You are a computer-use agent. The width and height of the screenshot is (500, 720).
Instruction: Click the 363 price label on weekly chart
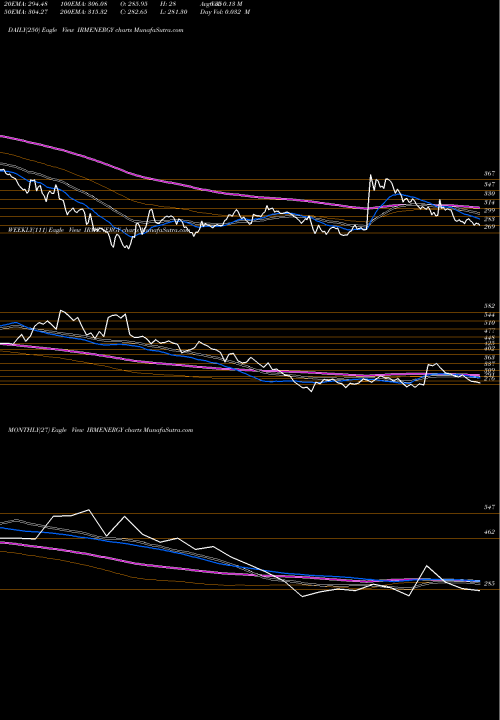pos(489,357)
